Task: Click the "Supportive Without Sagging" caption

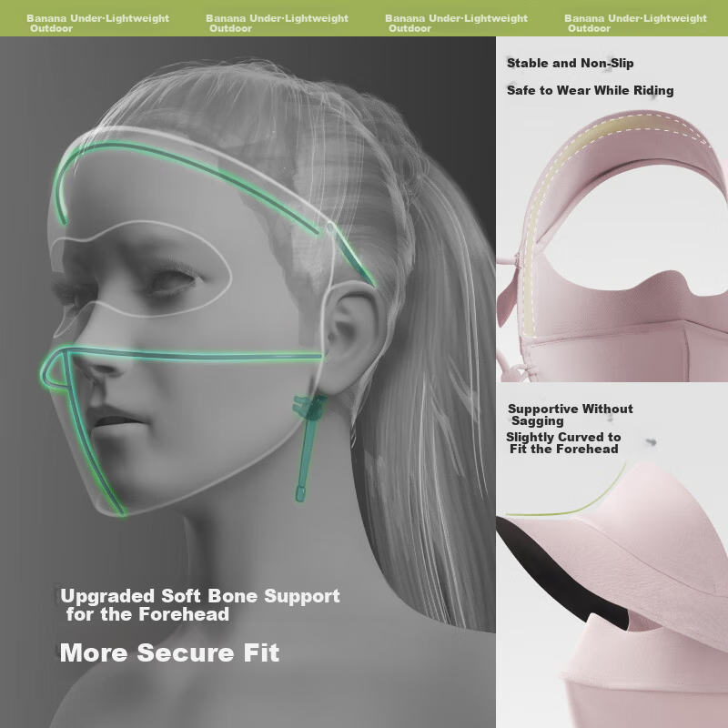Action: click(571, 415)
